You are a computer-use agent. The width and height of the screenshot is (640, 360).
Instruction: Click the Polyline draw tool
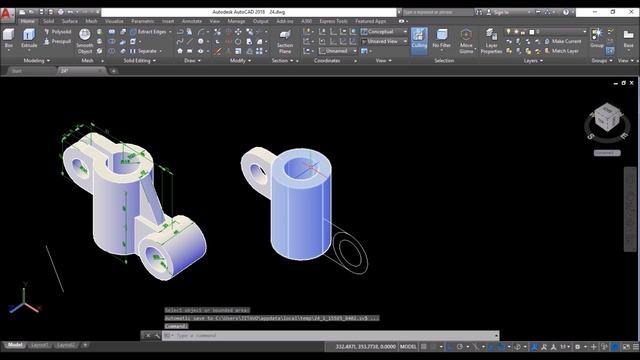(x=180, y=31)
